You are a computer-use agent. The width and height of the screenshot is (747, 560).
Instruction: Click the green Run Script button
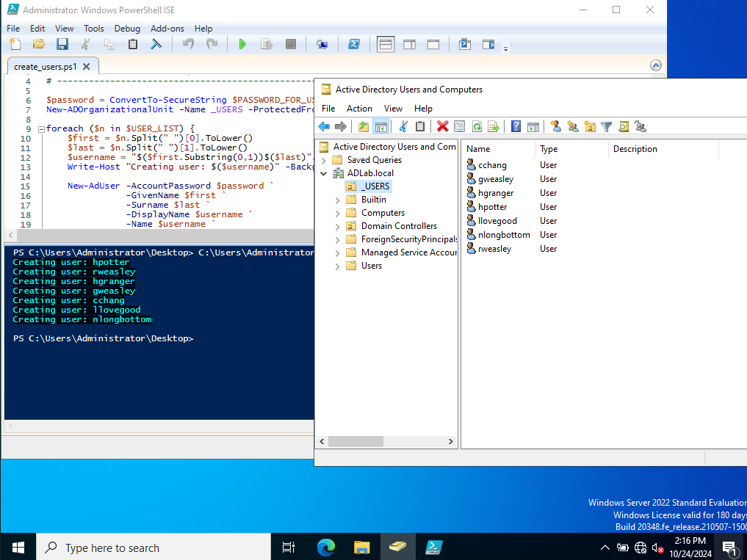pyautogui.click(x=242, y=45)
